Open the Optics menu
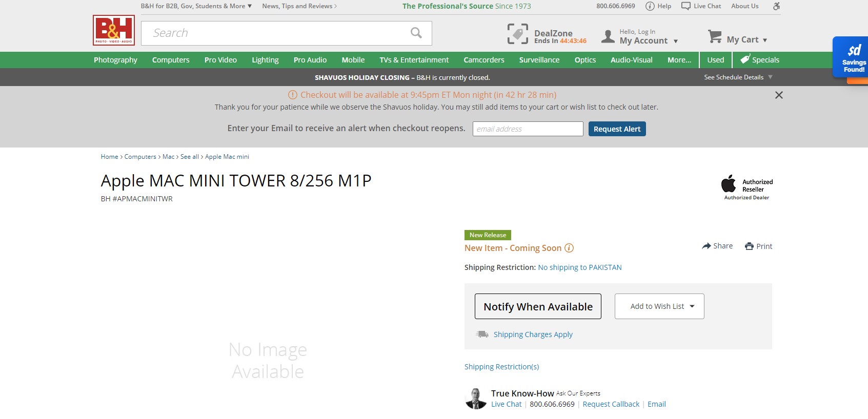Viewport: 868px width, 419px height. [585, 60]
